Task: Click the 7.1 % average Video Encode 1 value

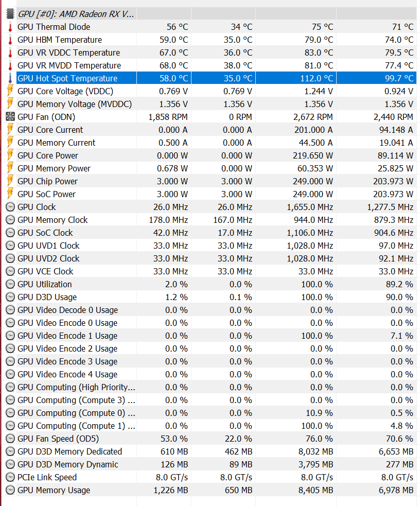Action: tap(401, 336)
